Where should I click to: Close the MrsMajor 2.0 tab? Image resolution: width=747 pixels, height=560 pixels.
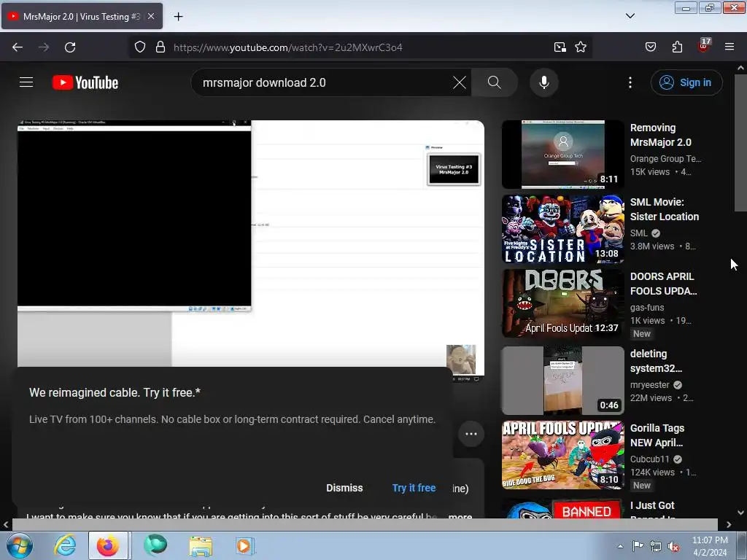point(151,16)
